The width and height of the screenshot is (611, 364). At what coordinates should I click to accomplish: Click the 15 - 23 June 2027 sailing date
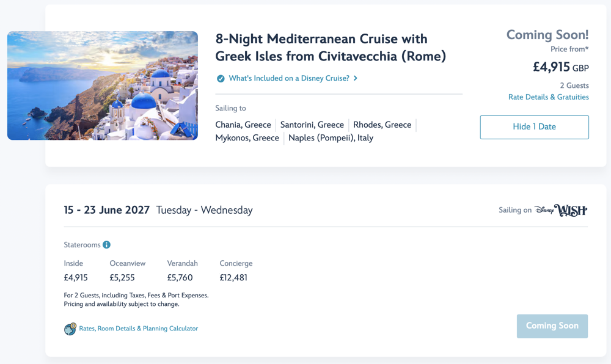(x=107, y=210)
